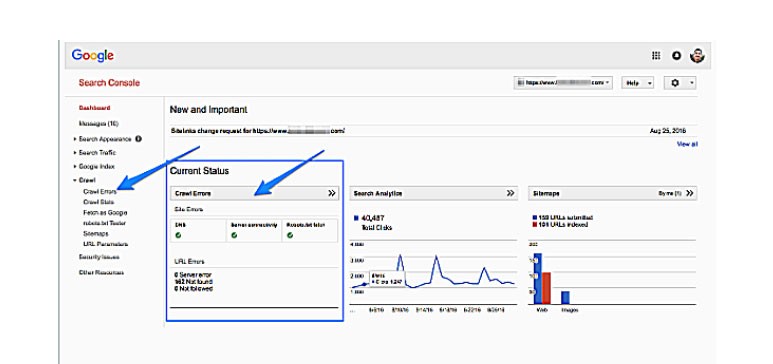Screen dimensions: 773x364
Task: Click the Crawl Errors double-arrow icon
Action: (x=332, y=193)
